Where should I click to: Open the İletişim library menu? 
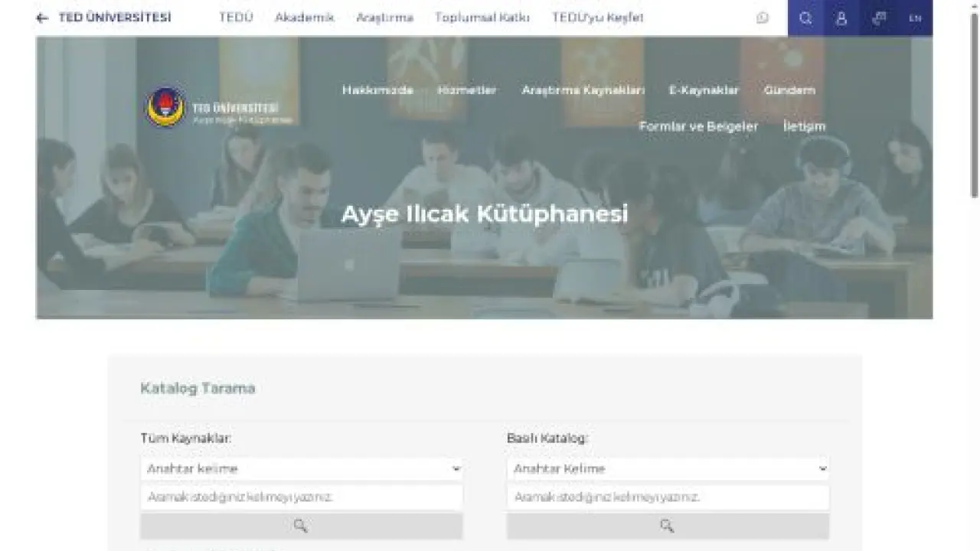pos(804,126)
